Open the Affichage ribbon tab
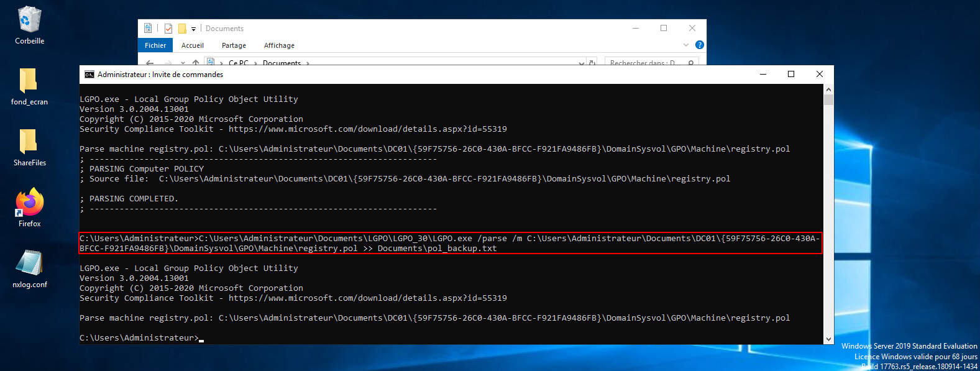 tap(279, 45)
